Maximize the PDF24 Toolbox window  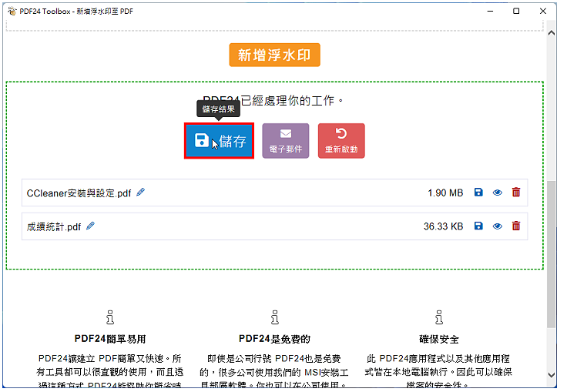point(516,12)
